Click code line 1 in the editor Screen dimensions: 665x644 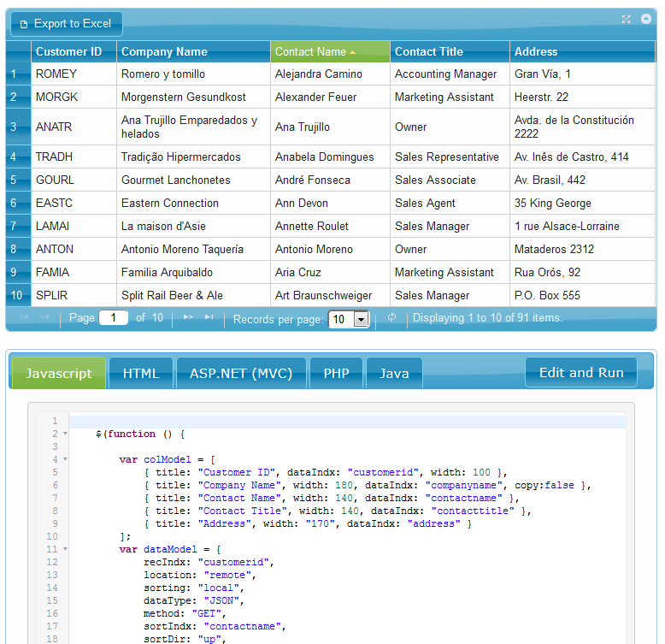tap(347, 422)
